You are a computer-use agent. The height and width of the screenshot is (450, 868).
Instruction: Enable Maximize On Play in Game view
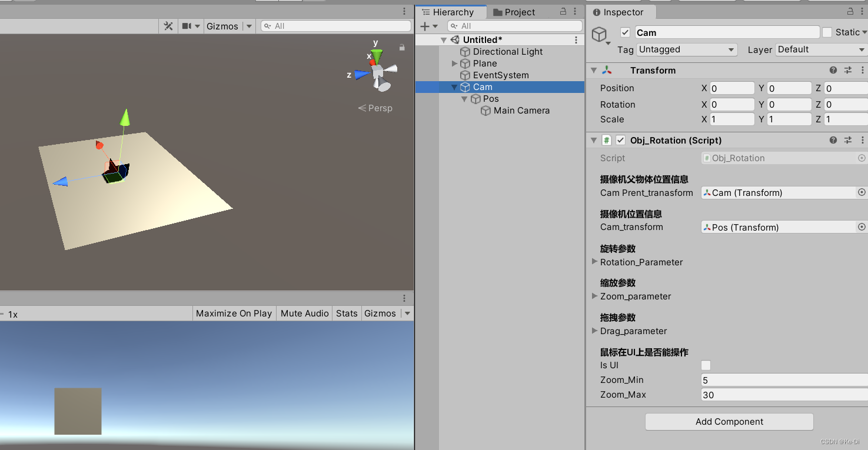pos(234,313)
